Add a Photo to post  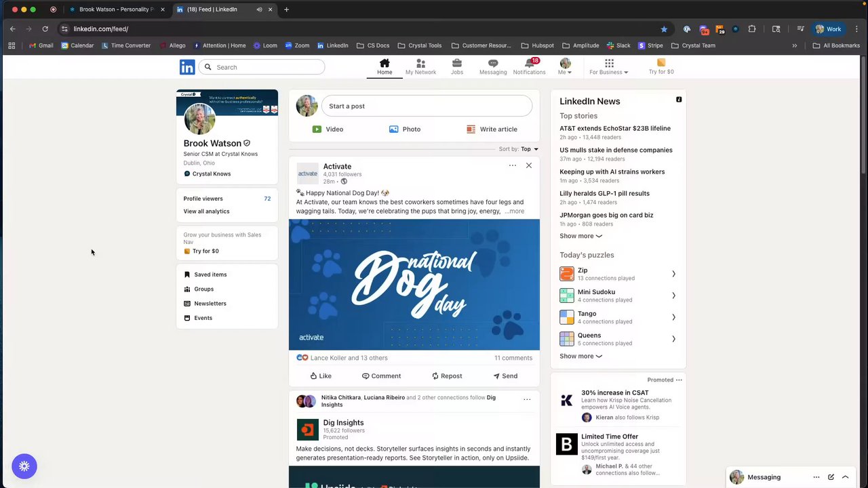(x=405, y=129)
